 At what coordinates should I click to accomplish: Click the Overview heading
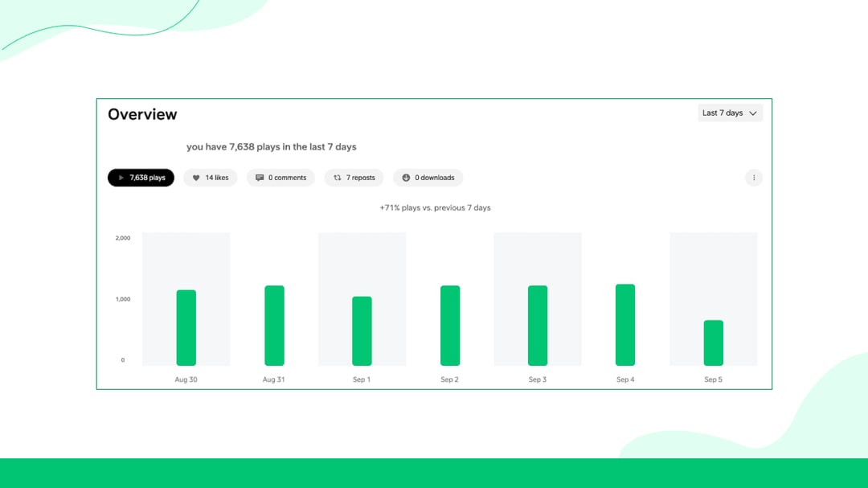pyautogui.click(x=142, y=114)
